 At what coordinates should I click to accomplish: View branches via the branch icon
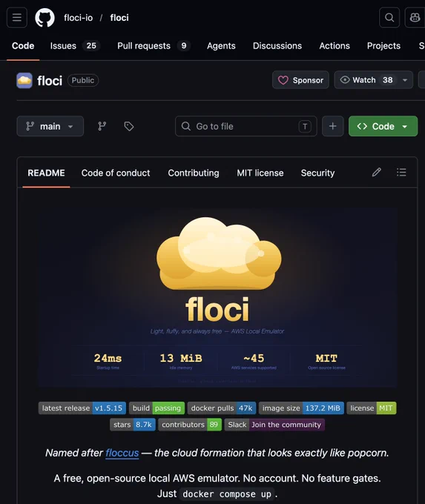tap(102, 126)
